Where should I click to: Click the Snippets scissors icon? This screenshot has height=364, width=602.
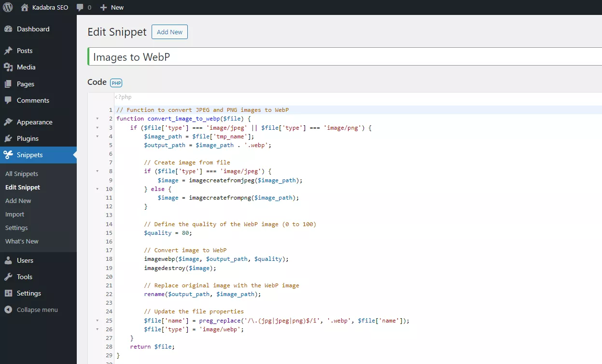8,155
